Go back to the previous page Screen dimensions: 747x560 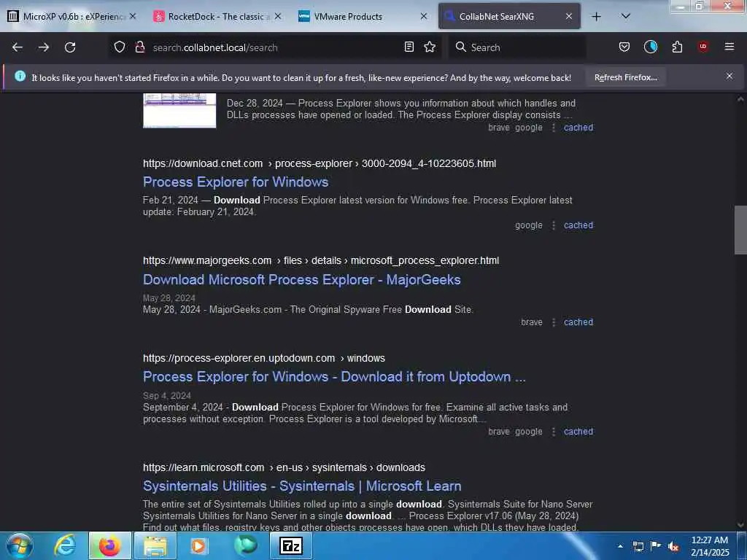18,47
